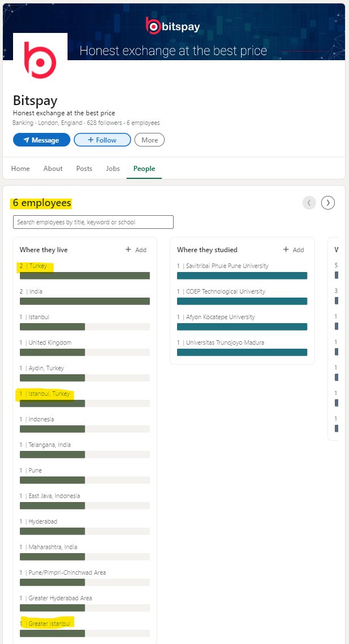Click the Bitspay company logo image
This screenshot has width=349, height=644.
click(x=40, y=60)
